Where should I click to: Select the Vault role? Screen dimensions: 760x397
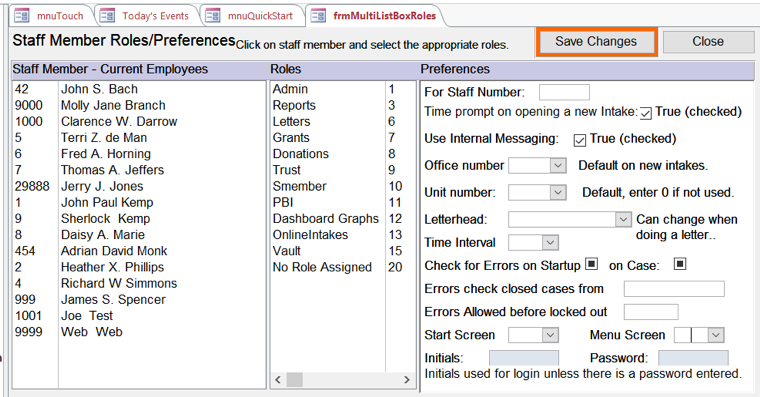point(343,251)
